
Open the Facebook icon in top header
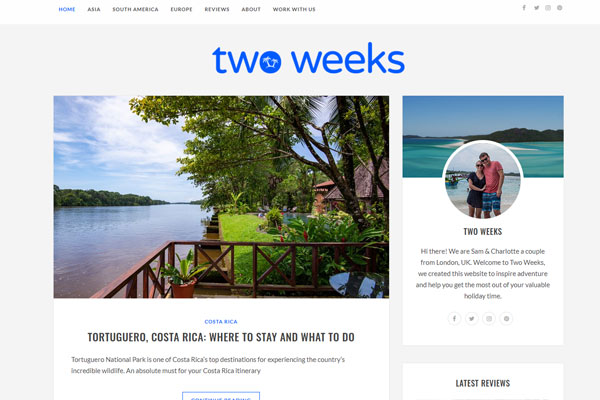[x=524, y=8]
